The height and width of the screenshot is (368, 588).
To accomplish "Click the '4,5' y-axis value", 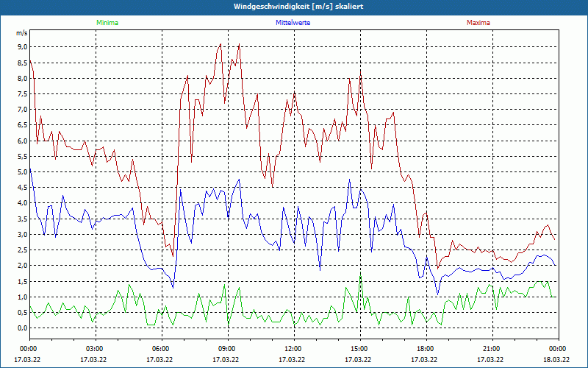I will point(23,188).
